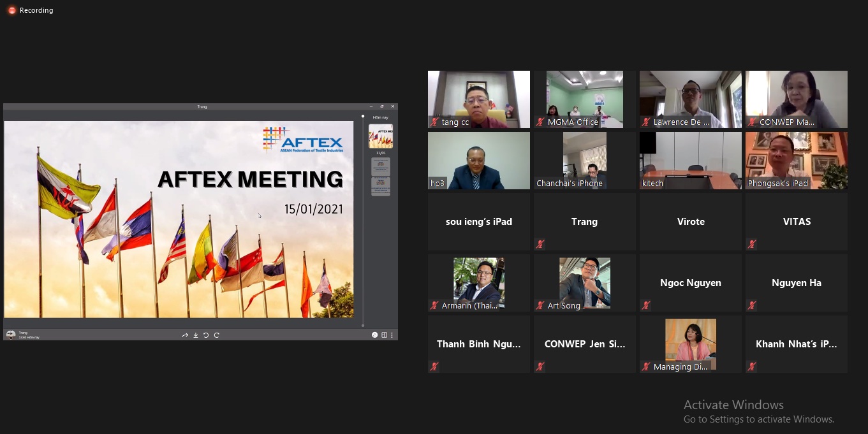This screenshot has width=868, height=434.
Task: Click muted mic icon on Lawrence De tile
Action: [646, 122]
